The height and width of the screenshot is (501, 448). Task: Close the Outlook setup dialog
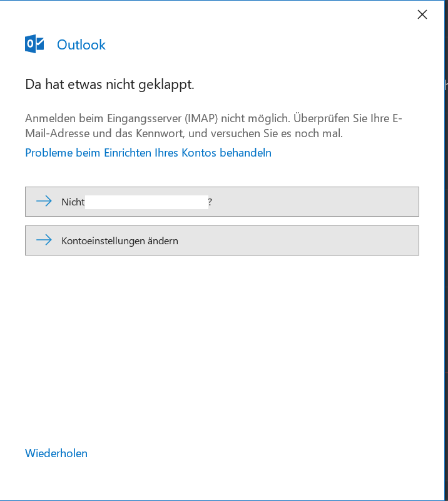pos(422,14)
